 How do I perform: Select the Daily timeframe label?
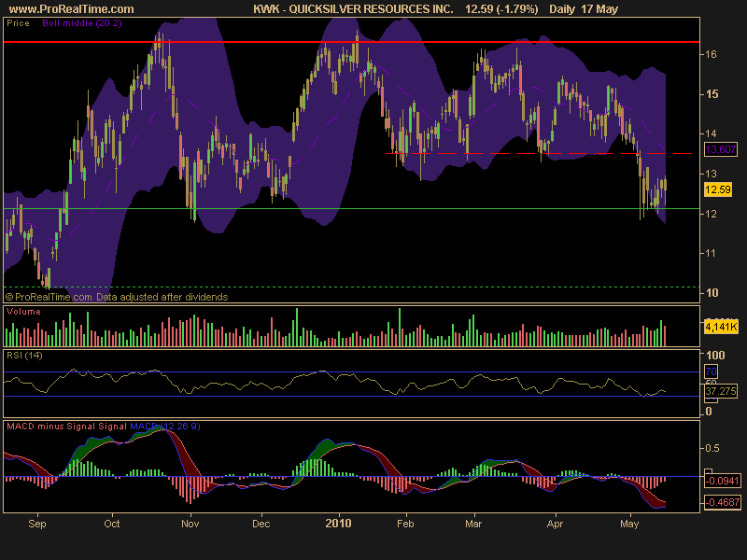click(x=562, y=8)
